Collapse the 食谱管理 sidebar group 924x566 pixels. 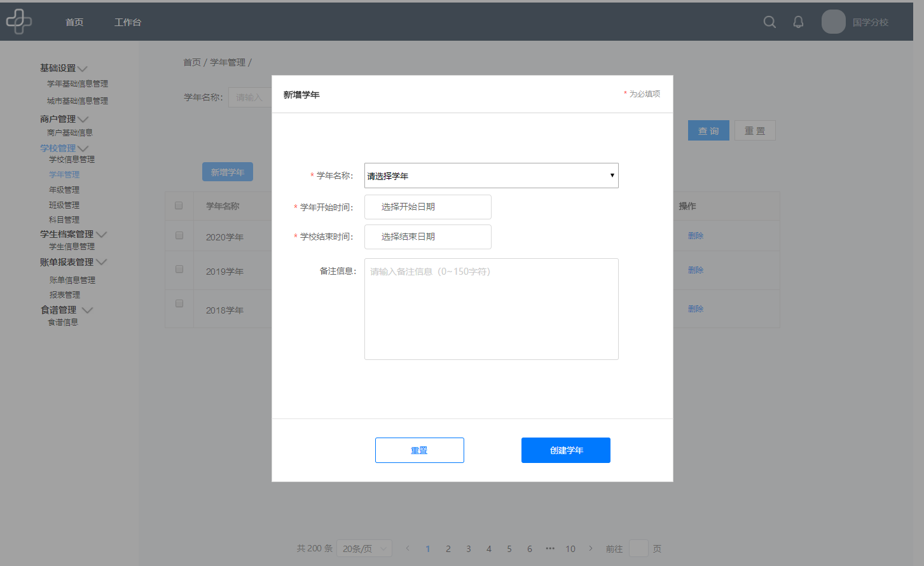[x=87, y=310]
